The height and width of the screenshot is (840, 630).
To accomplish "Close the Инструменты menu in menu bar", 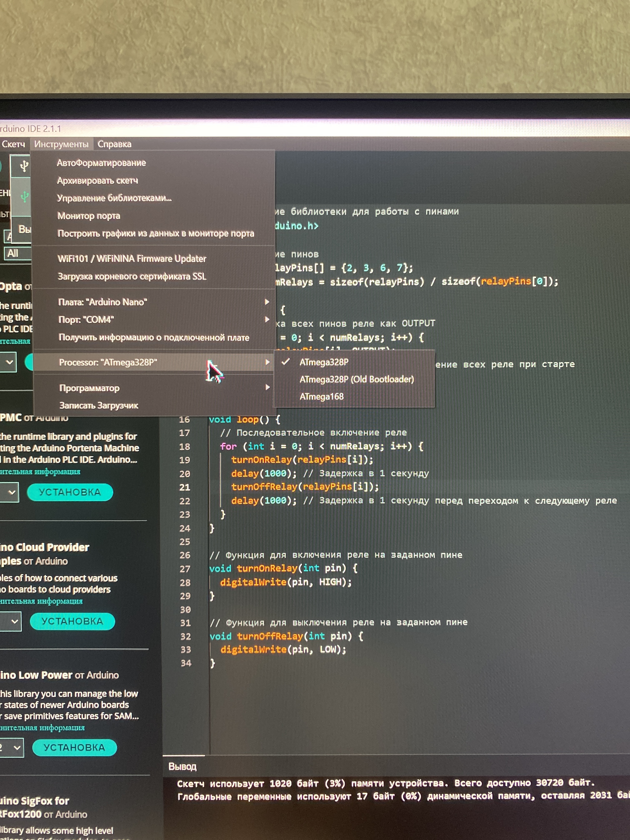I will click(61, 144).
